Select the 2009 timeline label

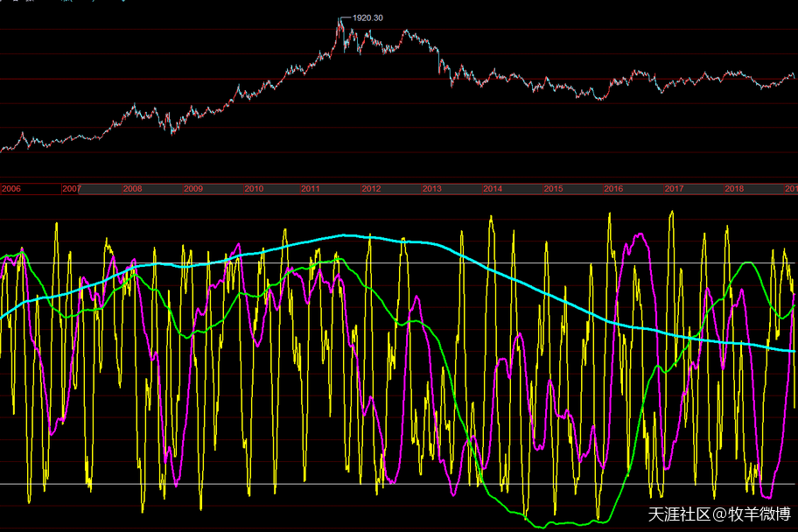(x=193, y=189)
